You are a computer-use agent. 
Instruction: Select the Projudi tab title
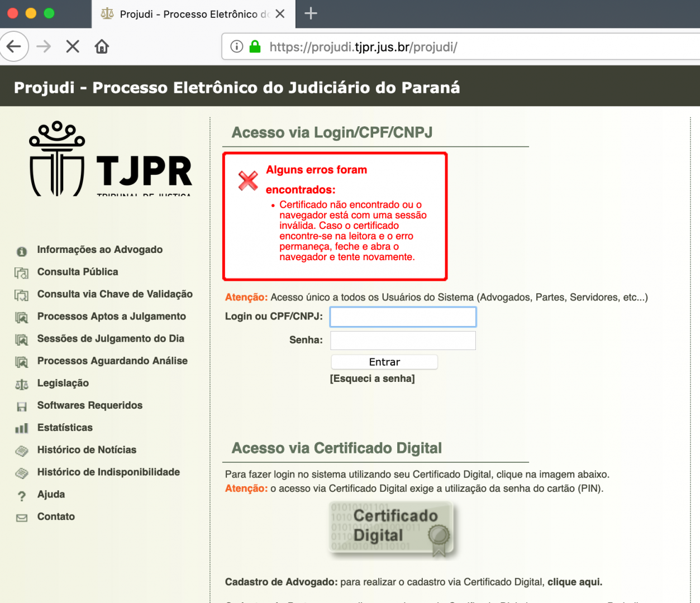[x=194, y=14]
